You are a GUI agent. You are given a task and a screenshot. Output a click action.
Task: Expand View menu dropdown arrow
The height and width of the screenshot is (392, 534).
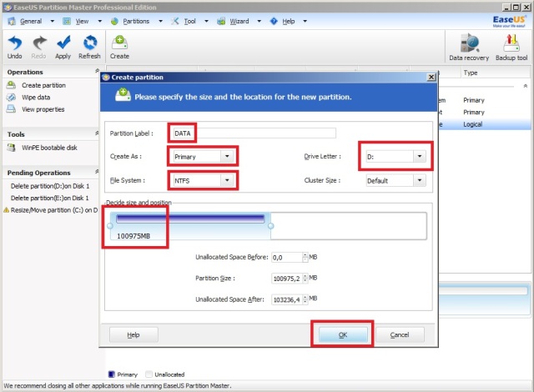pos(100,21)
